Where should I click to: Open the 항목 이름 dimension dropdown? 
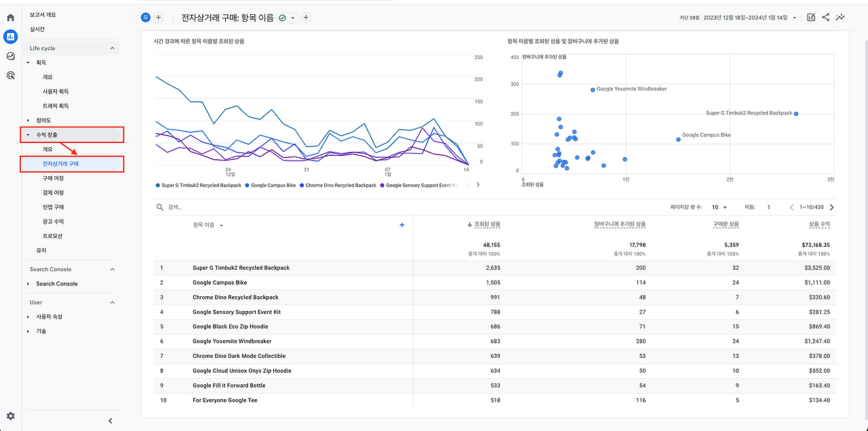coord(221,225)
